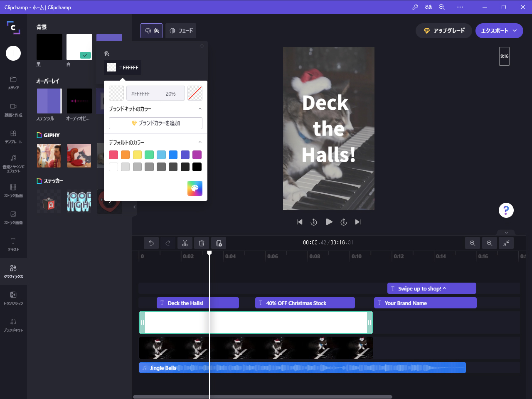532x399 pixels.
Task: Open the エクスポート dropdown
Action: [499, 31]
